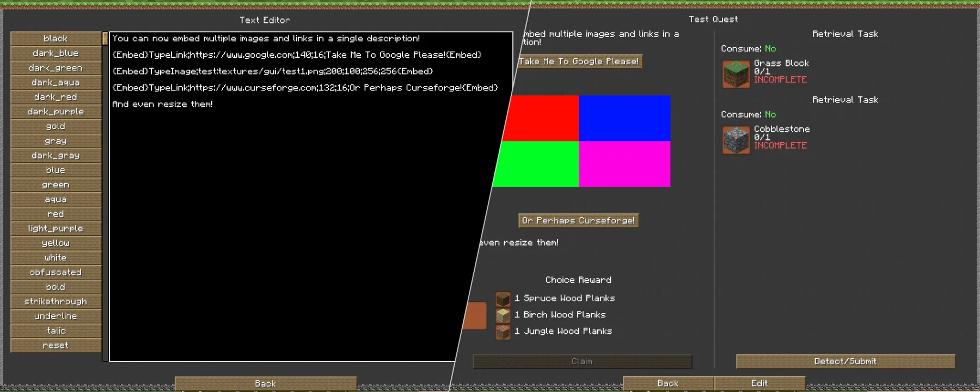Image resolution: width=980 pixels, height=392 pixels.
Task: Insert the dark_blue color code
Action: (x=56, y=53)
